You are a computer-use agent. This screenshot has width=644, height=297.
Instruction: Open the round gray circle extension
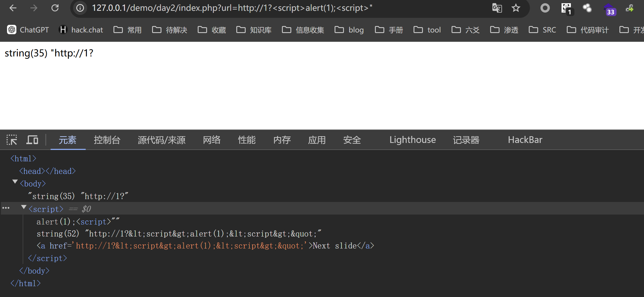tap(545, 8)
